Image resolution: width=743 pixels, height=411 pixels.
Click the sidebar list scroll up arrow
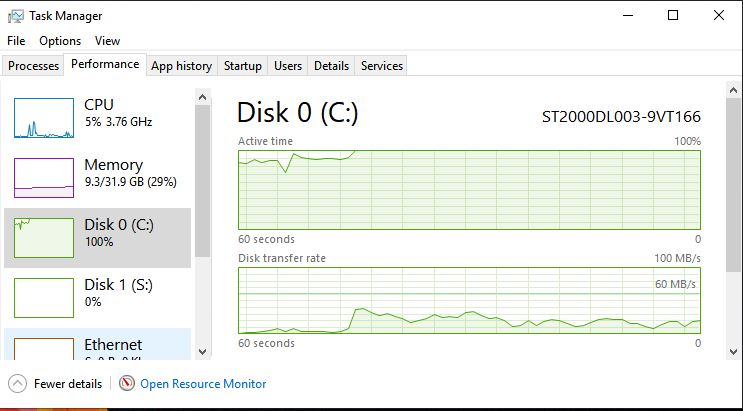click(202, 97)
